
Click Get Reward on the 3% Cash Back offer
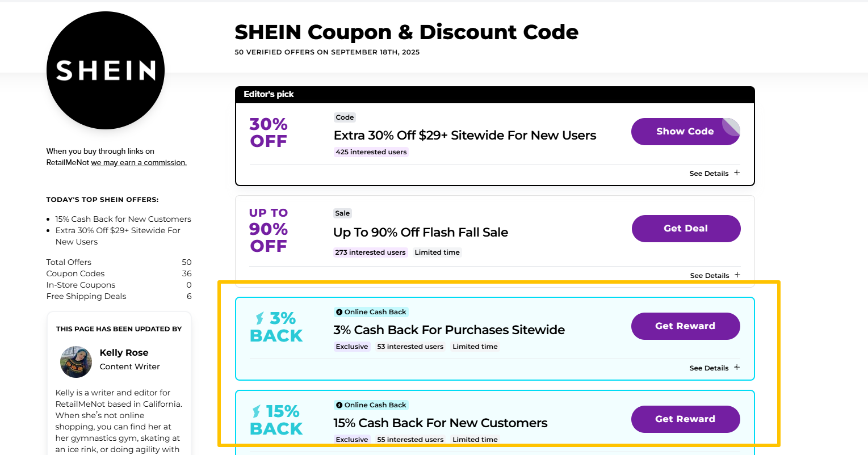pyautogui.click(x=685, y=326)
